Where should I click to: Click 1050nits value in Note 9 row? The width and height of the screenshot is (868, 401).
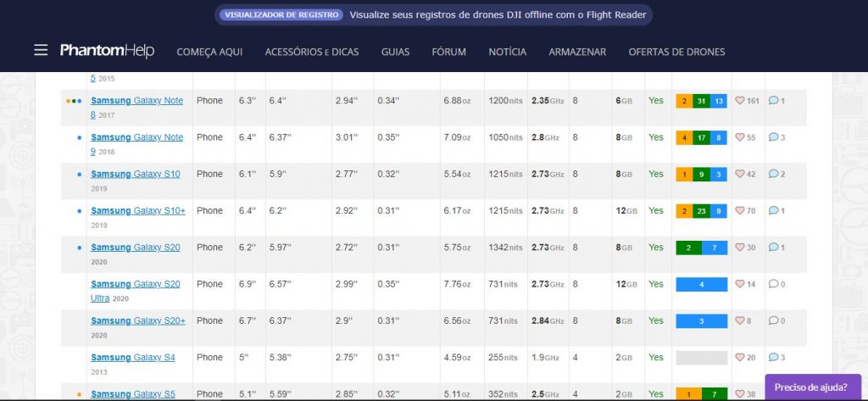tap(505, 137)
